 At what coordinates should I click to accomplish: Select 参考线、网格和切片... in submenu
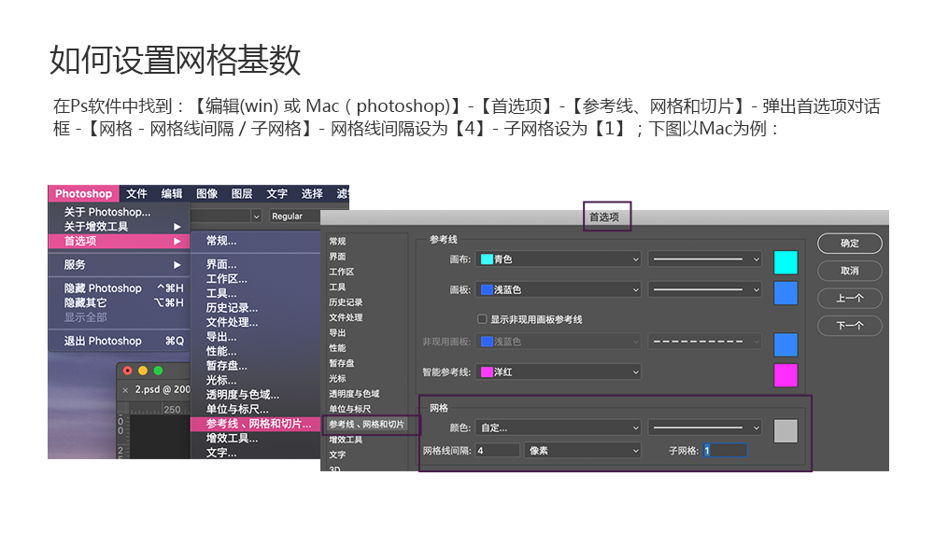(x=255, y=424)
